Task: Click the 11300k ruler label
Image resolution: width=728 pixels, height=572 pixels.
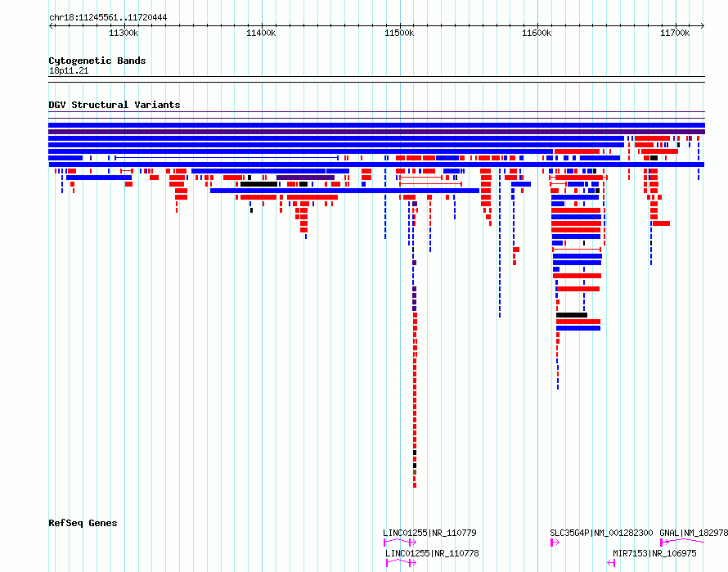Action: point(124,33)
